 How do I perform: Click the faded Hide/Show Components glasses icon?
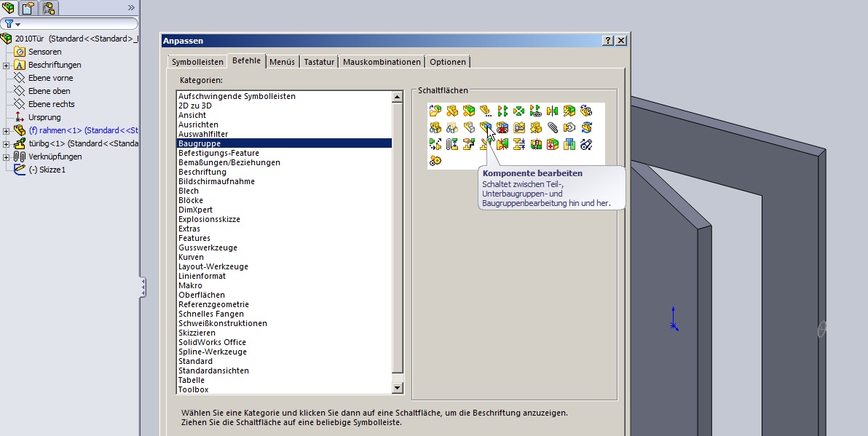pos(452,128)
